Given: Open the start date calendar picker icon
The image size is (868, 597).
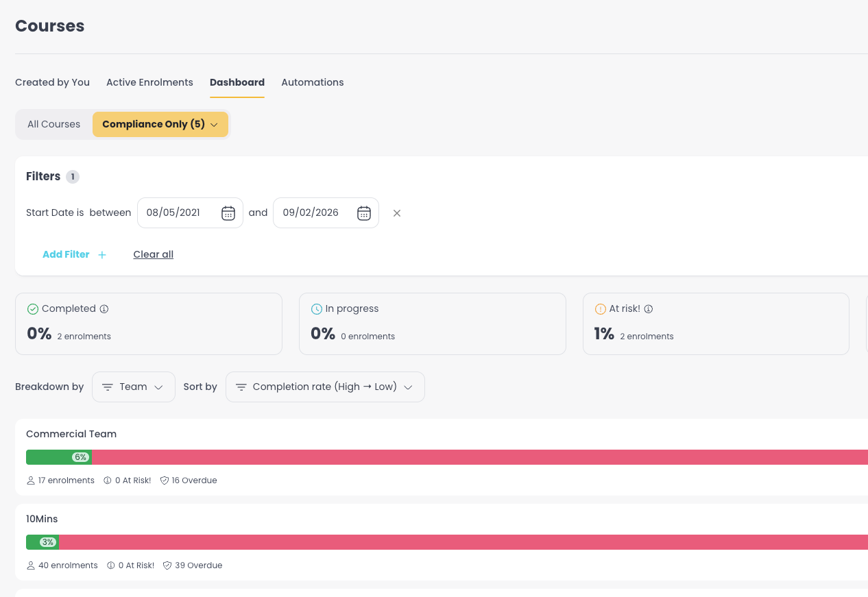Looking at the screenshot, I should click(228, 213).
